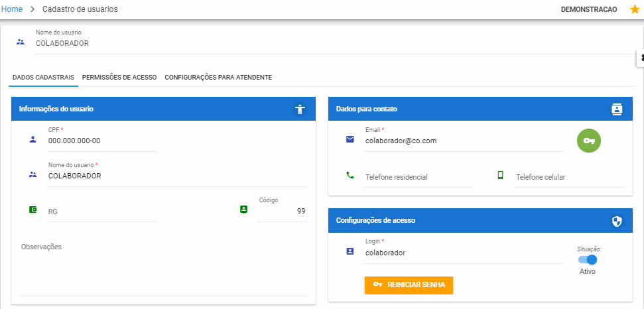Click the Nome do usuario field in Informações

[x=177, y=176]
